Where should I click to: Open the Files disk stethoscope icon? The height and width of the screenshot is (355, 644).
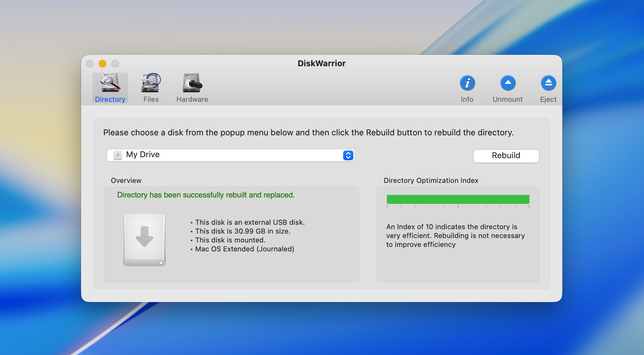[x=151, y=83]
